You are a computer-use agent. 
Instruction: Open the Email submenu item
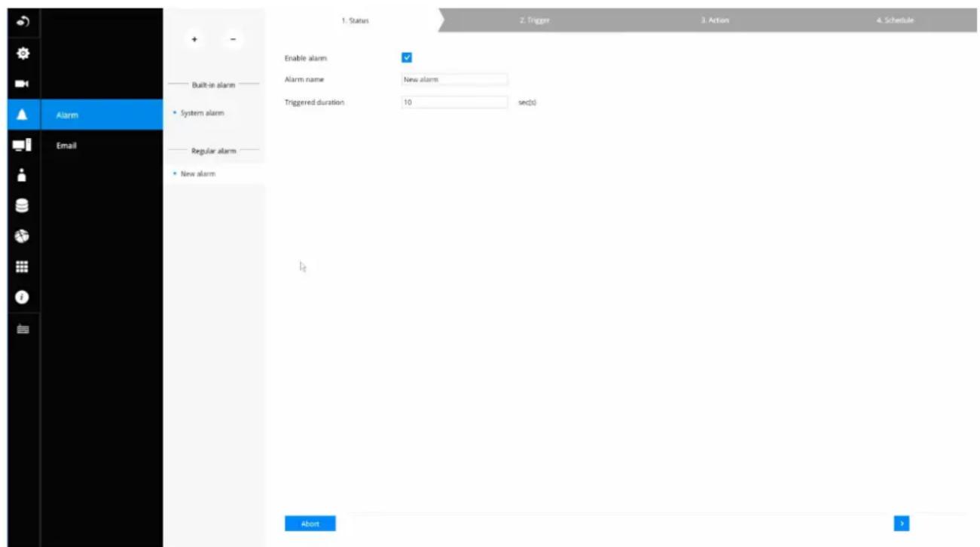point(102,145)
